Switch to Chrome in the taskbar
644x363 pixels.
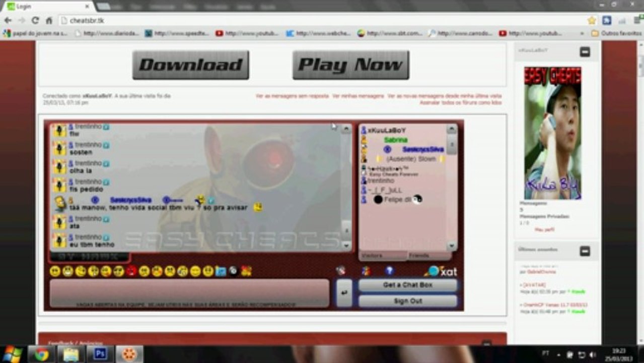[x=41, y=354]
